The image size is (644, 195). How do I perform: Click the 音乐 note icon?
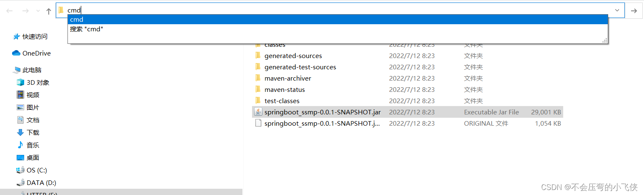(x=20, y=145)
